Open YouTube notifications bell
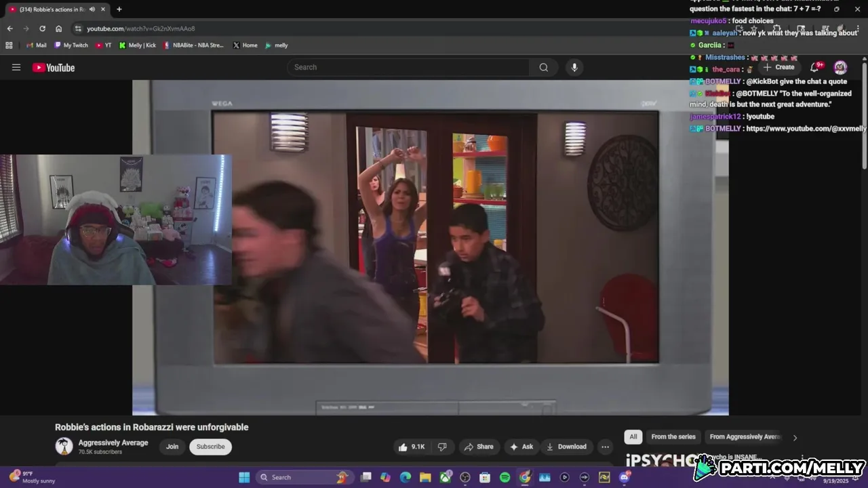The image size is (868, 488). 815,67
